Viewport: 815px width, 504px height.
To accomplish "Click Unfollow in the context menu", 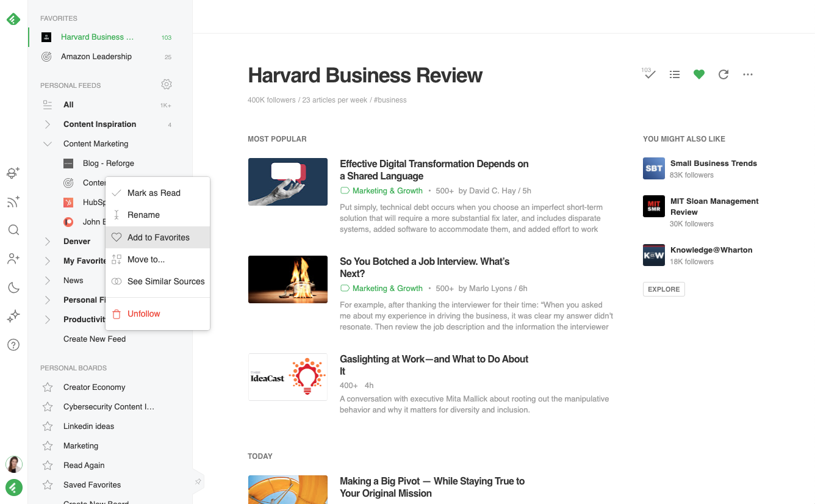I will [x=157, y=314].
